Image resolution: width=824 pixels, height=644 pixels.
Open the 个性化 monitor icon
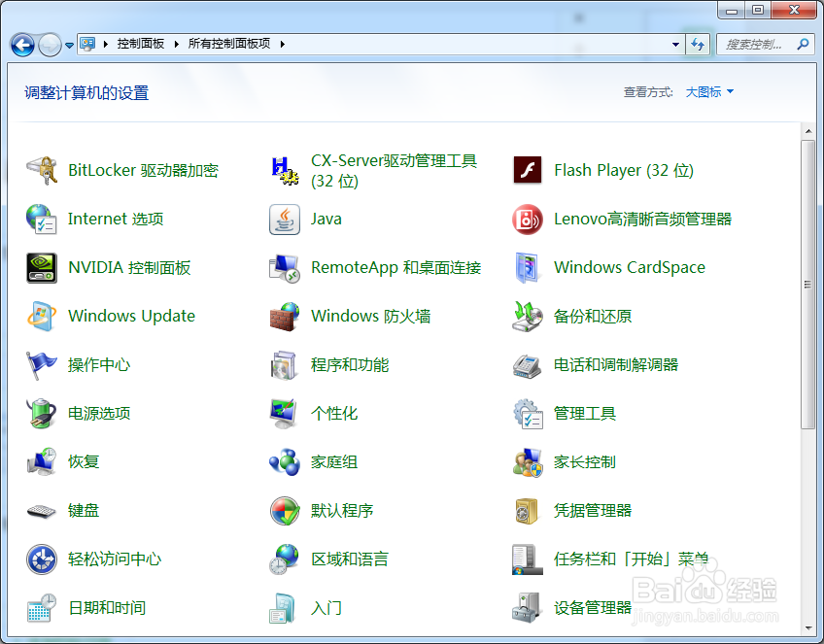point(285,414)
